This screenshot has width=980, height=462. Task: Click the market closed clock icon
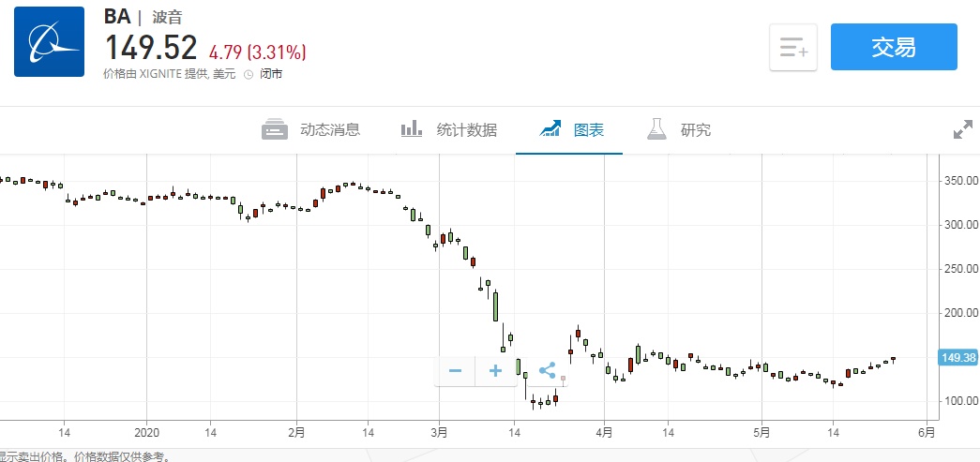point(249,74)
